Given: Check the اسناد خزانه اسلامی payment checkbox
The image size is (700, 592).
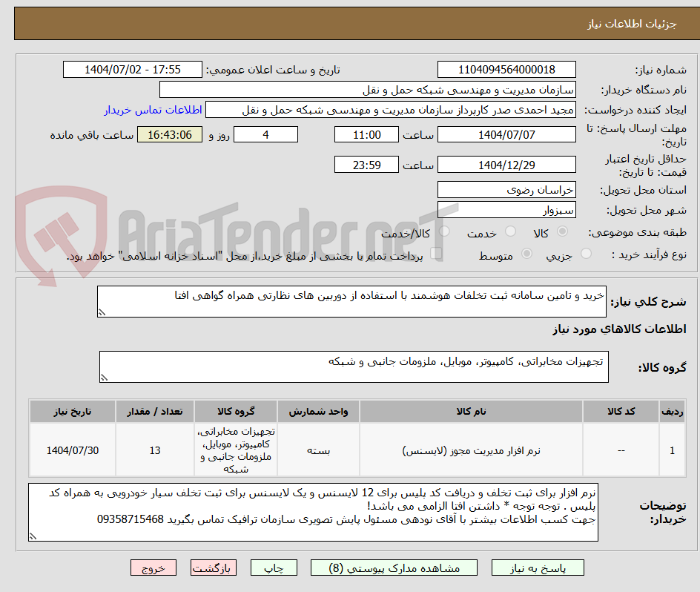Looking at the screenshot, I should click(x=437, y=252).
